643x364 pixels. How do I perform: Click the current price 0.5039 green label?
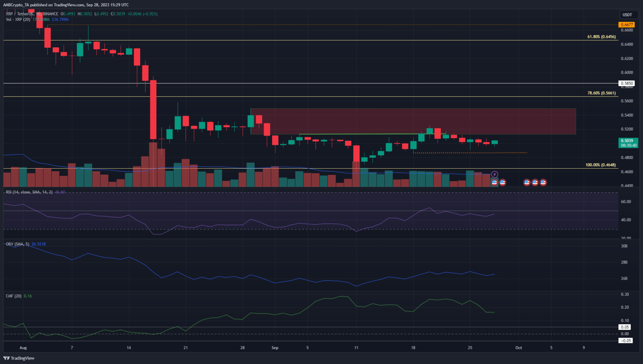click(x=627, y=141)
